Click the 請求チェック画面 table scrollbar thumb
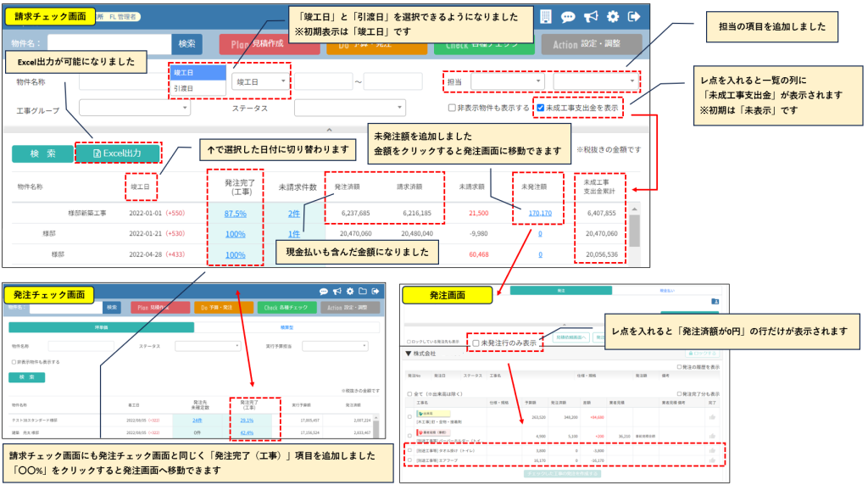The width and height of the screenshot is (868, 485). tap(634, 230)
